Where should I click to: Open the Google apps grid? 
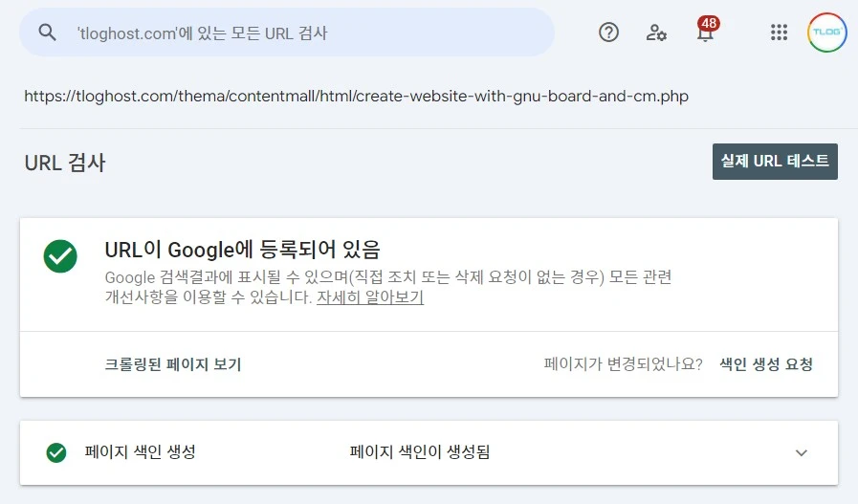(779, 33)
